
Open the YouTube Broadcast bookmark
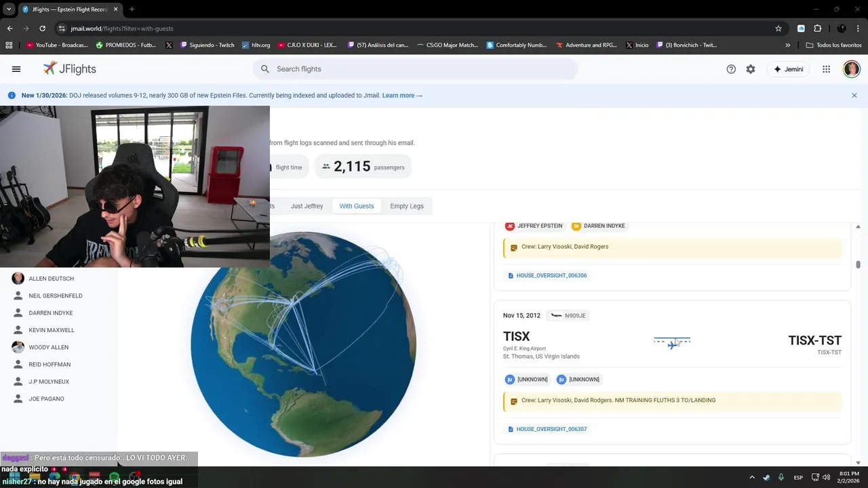57,45
